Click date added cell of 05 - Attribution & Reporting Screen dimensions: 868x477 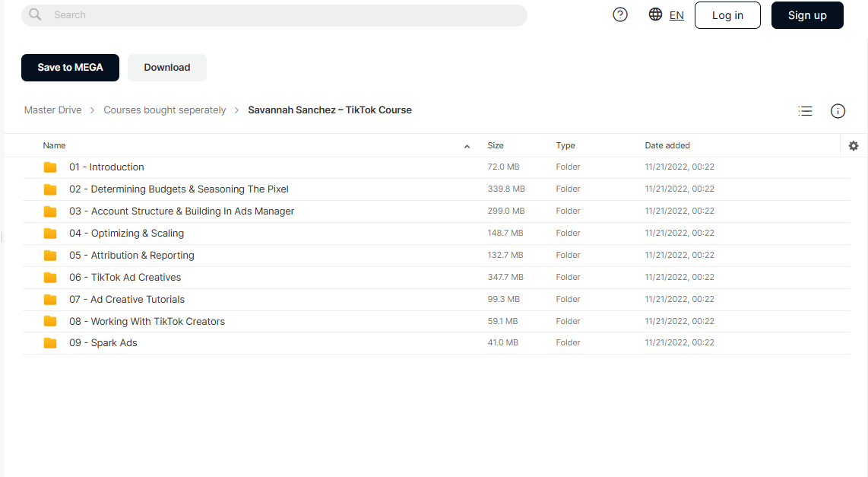pyautogui.click(x=680, y=256)
